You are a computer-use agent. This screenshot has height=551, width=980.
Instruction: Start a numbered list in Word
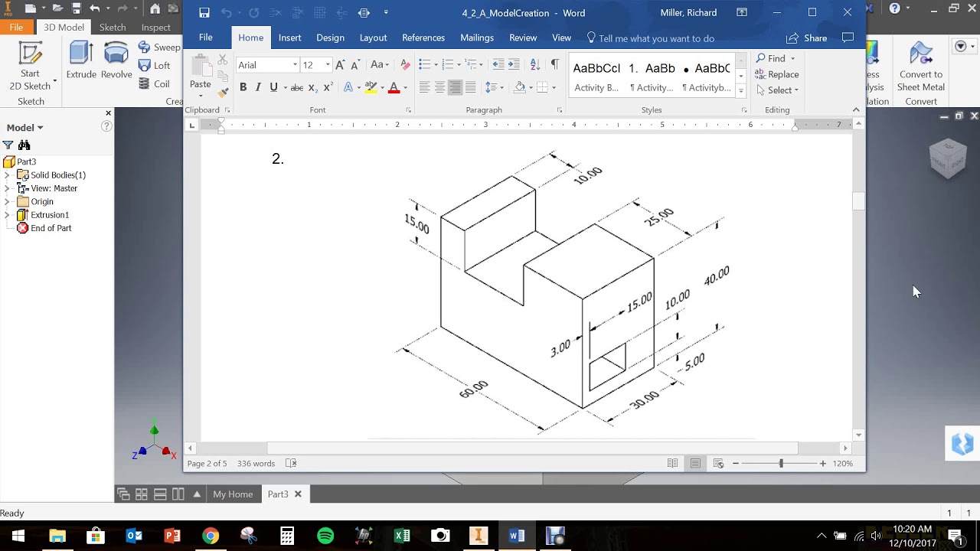448,65
